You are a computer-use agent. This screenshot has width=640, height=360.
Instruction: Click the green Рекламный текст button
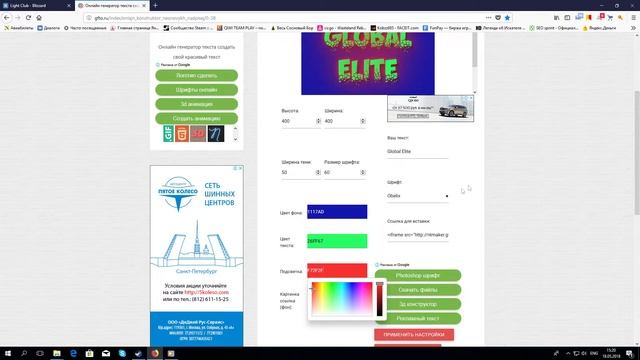(x=418, y=318)
